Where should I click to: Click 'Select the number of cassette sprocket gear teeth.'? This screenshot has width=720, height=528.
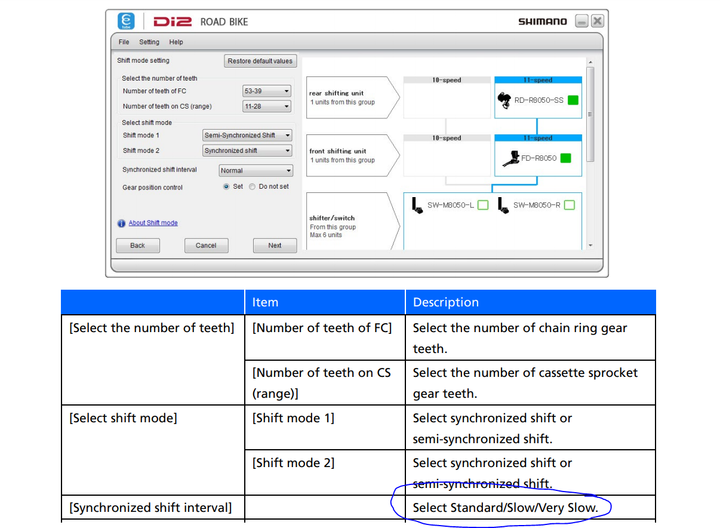[x=530, y=383]
